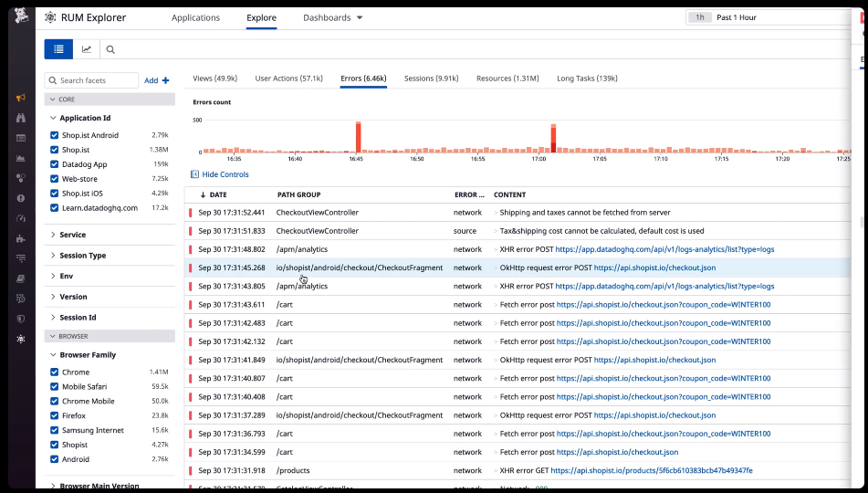Open the puzzle piece integrations icon
This screenshot has width=868, height=493.
point(21,238)
